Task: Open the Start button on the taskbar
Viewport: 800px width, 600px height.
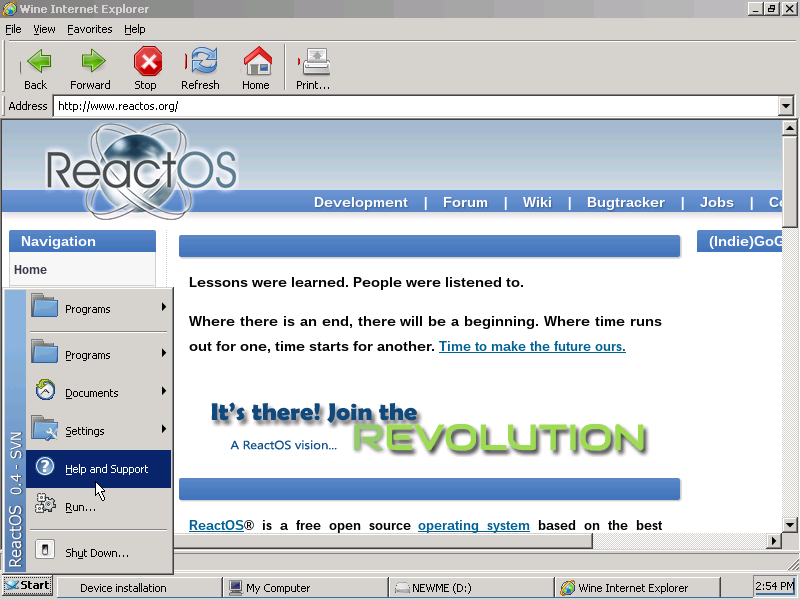Action: (28, 586)
